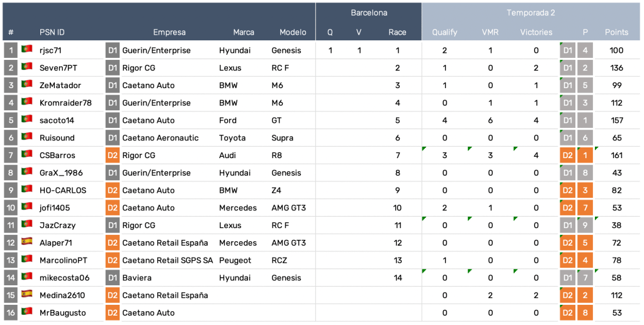Select the Barcelona header group
The height and width of the screenshot is (325, 644).
point(369,13)
